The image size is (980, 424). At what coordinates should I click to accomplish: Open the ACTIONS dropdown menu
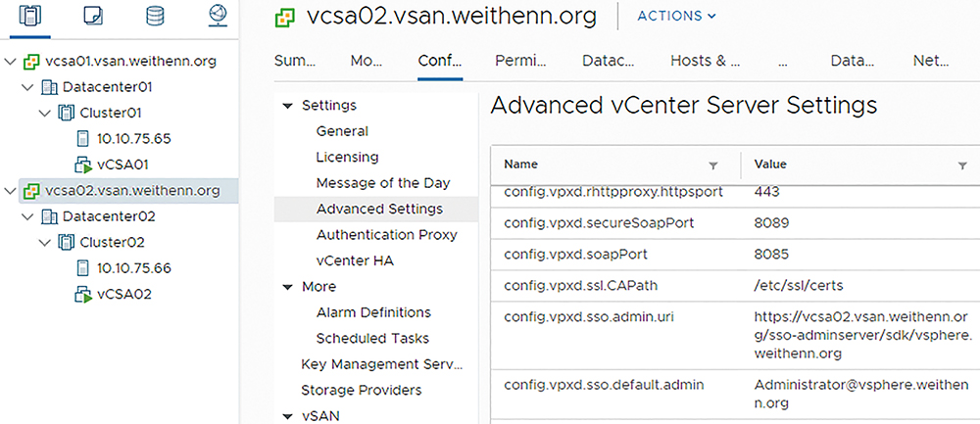tap(676, 17)
